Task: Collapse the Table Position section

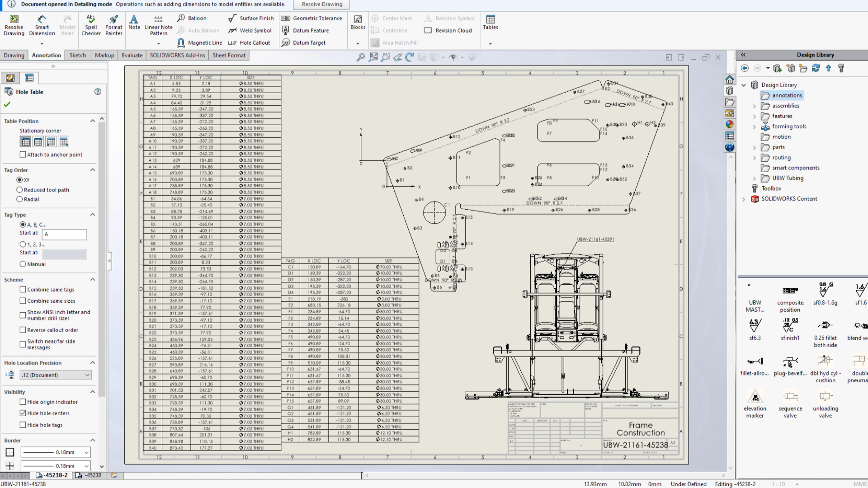Action: coord(92,121)
